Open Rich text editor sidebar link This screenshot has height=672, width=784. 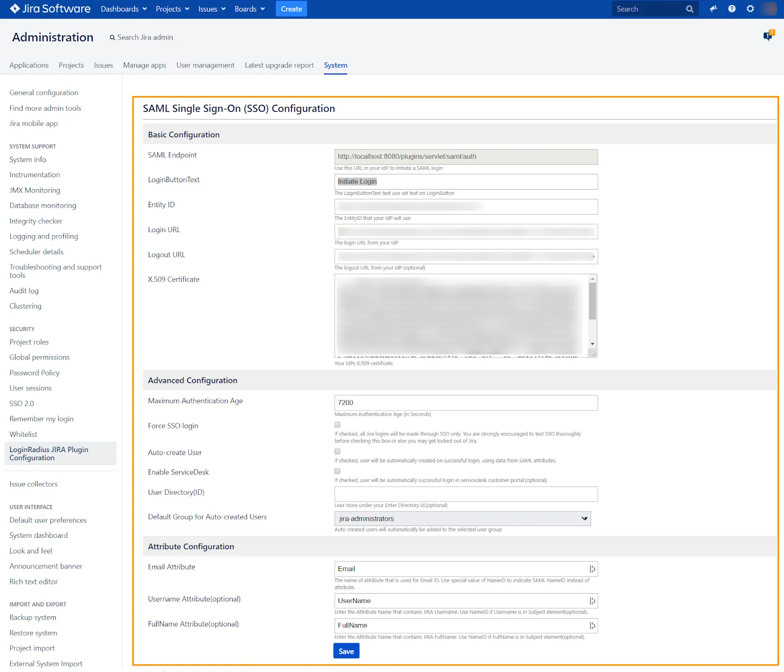tap(33, 582)
